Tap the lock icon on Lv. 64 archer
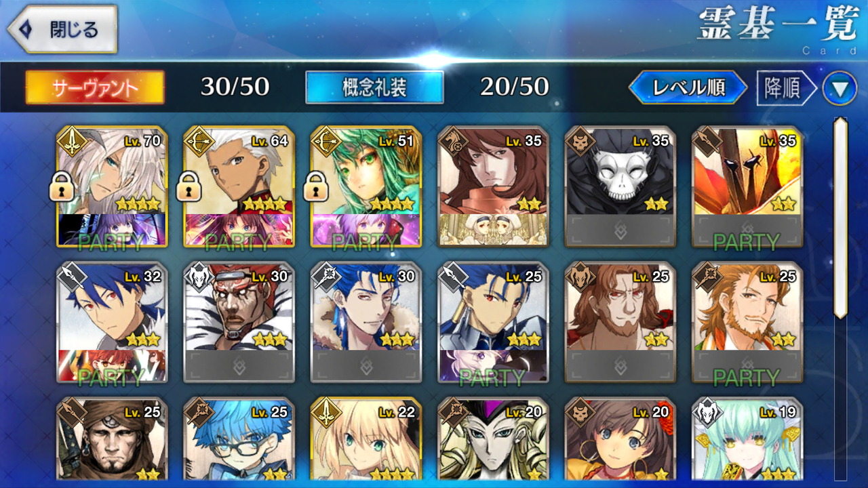 [189, 188]
